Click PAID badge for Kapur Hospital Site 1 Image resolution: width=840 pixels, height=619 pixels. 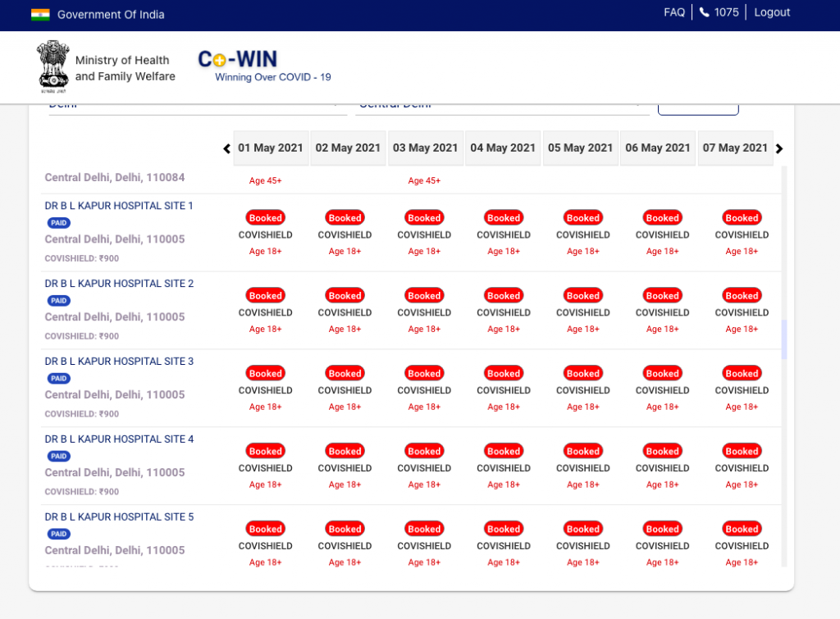click(x=59, y=223)
